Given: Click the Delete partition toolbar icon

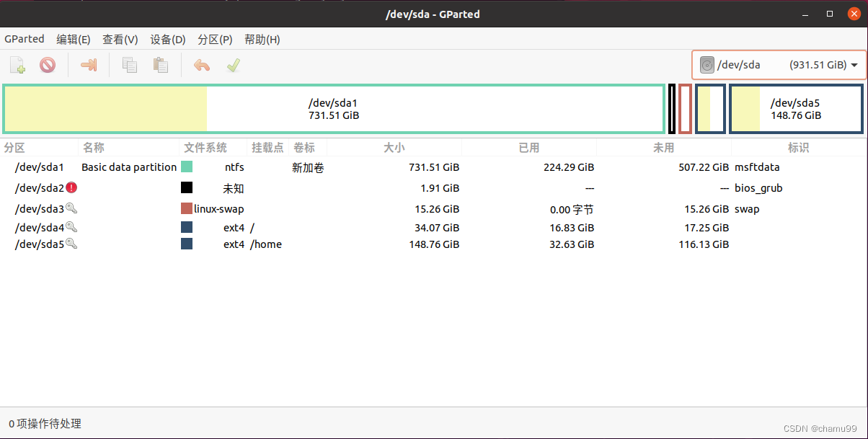Looking at the screenshot, I should 48,66.
